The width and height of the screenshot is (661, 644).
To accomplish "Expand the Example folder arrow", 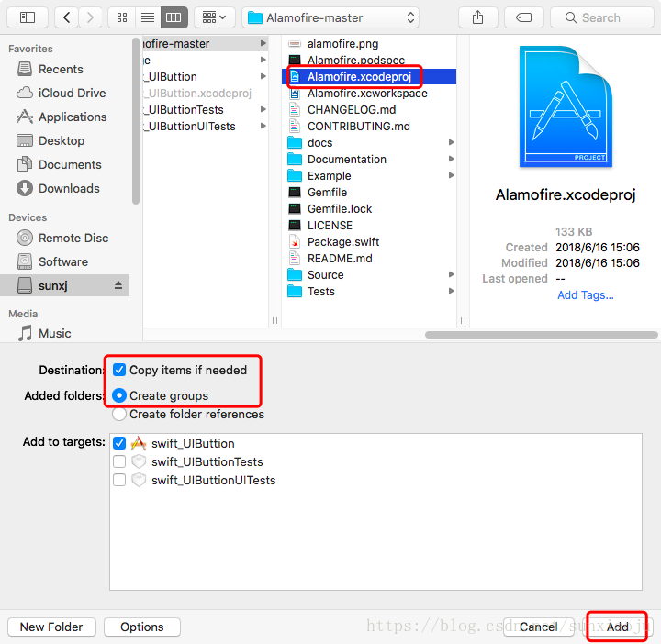I will pyautogui.click(x=451, y=175).
